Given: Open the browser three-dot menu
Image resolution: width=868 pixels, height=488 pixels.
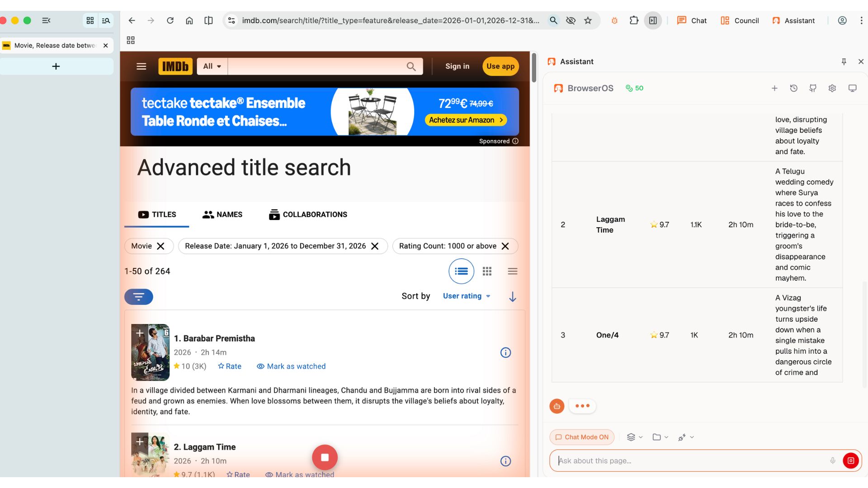Looking at the screenshot, I should [861, 20].
